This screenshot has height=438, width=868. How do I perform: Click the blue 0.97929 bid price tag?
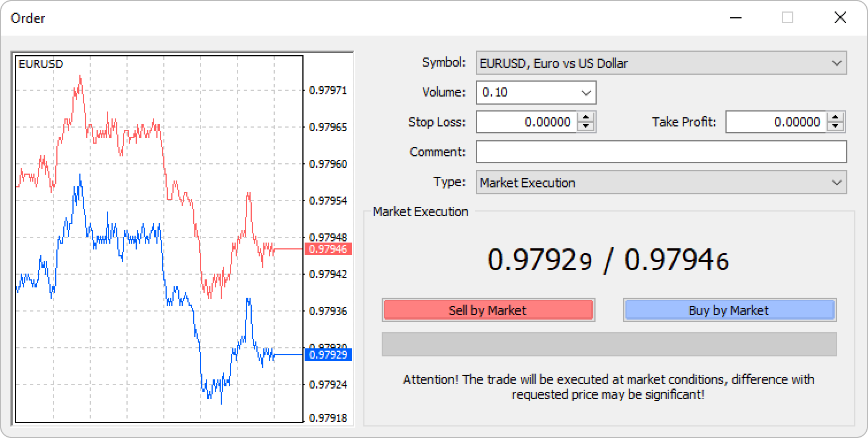pyautogui.click(x=328, y=355)
